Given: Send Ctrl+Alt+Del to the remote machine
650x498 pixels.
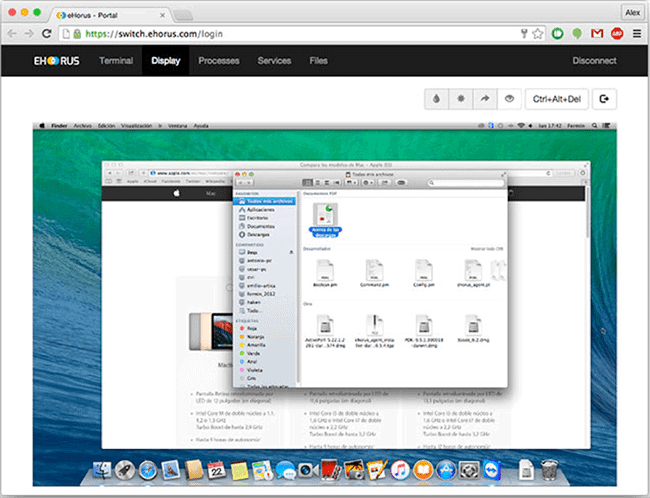Looking at the screenshot, I should coord(557,99).
